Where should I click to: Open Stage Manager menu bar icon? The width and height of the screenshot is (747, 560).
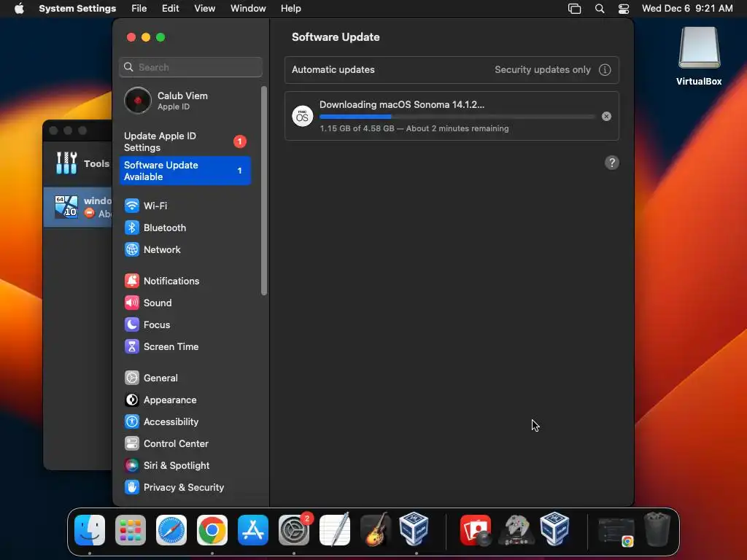575,9
